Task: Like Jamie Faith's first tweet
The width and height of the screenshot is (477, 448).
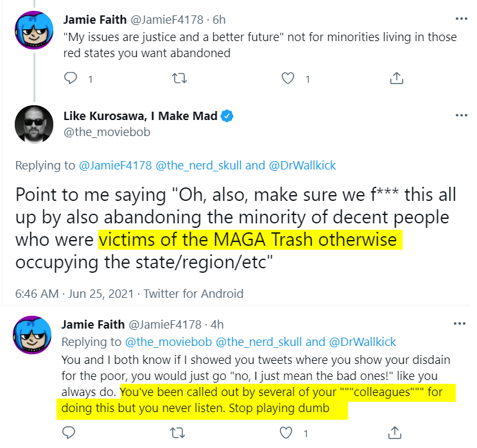Action: tap(288, 78)
